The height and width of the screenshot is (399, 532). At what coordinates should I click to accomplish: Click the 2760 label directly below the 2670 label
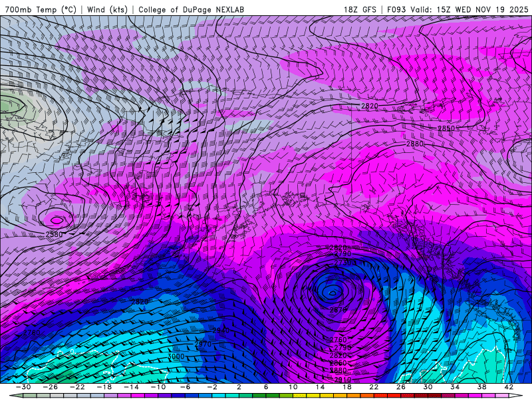[x=338, y=340]
